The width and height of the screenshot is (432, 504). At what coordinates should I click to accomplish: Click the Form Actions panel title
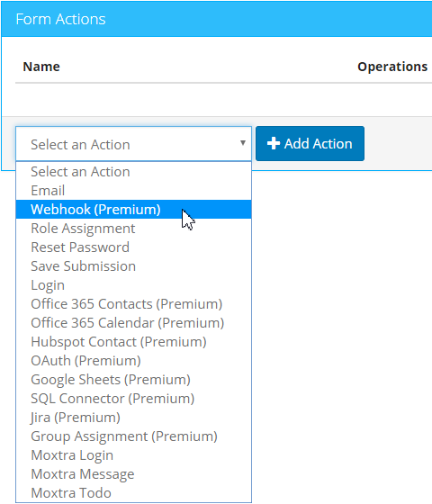point(61,19)
